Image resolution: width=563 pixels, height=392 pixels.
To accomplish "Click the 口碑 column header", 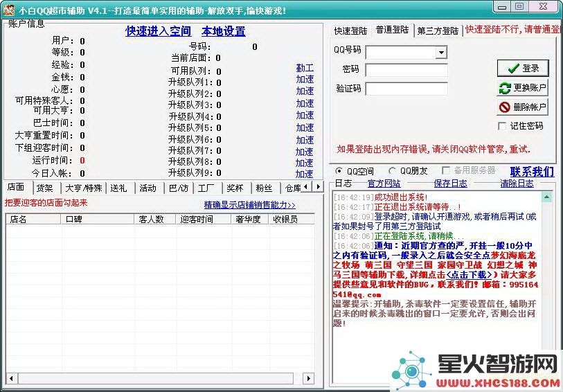I will click(x=98, y=220).
